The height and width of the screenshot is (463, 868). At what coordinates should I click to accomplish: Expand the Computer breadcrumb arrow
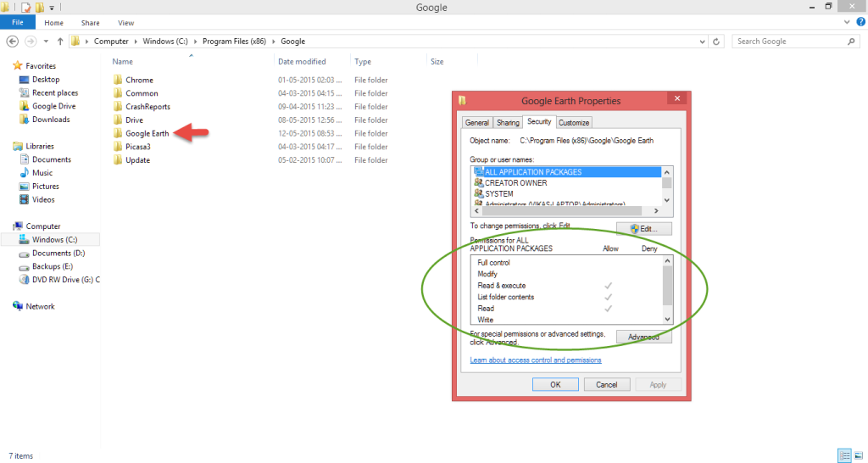(x=136, y=42)
